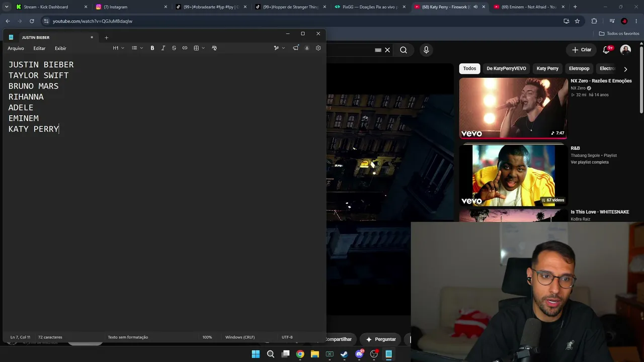This screenshot has width=644, height=362.
Task: Reload the YouTube page
Action: point(32,21)
